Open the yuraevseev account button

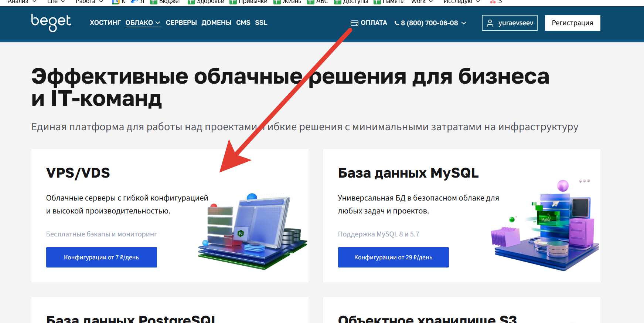(x=510, y=23)
